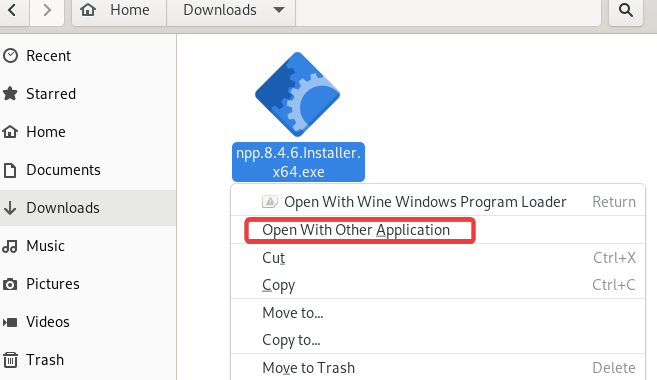Choose Move to Trash from context menu
Screen dimensions: 657x380
click(x=438, y=368)
